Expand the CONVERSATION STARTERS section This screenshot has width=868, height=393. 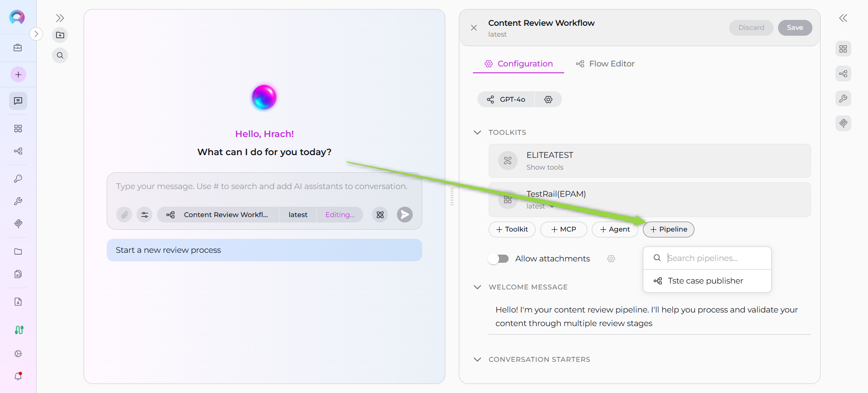point(477,360)
